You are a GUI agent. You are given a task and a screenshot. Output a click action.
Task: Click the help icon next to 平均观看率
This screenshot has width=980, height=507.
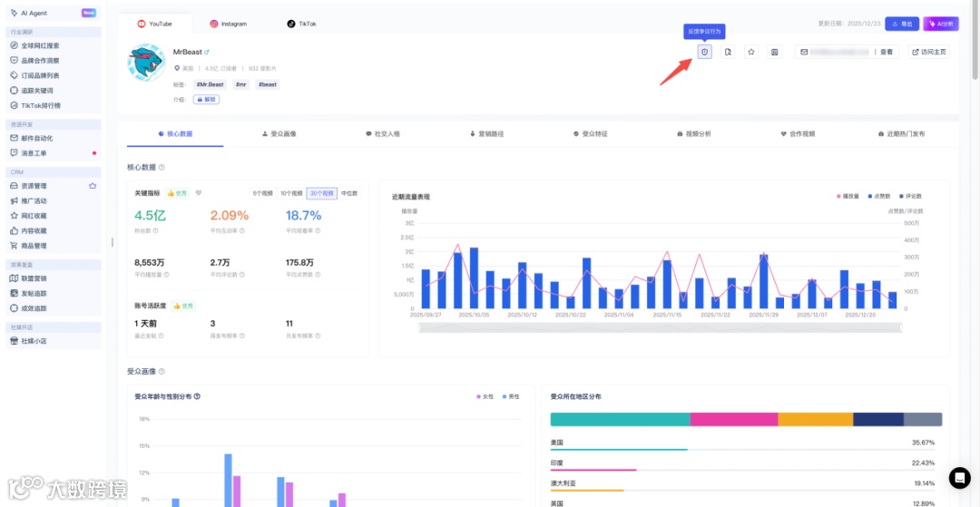318,230
